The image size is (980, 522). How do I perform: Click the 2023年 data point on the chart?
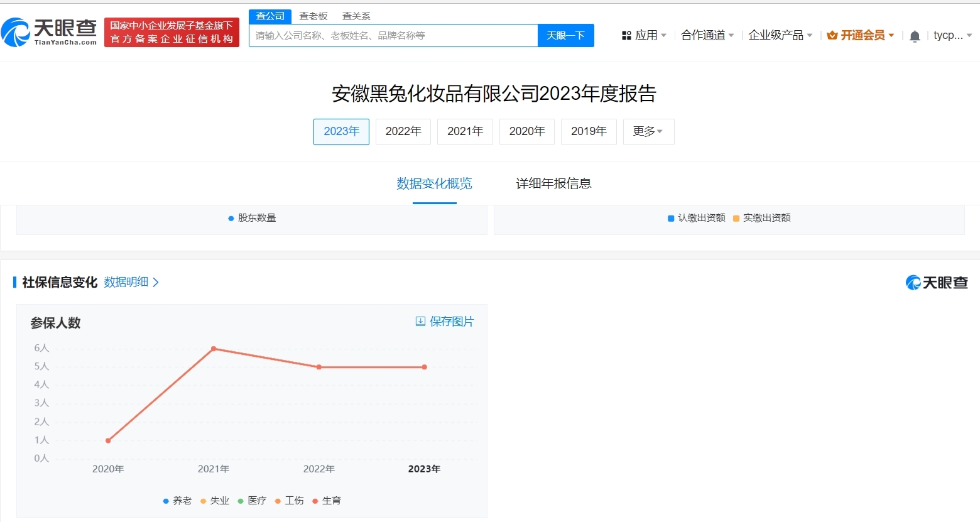pyautogui.click(x=425, y=367)
